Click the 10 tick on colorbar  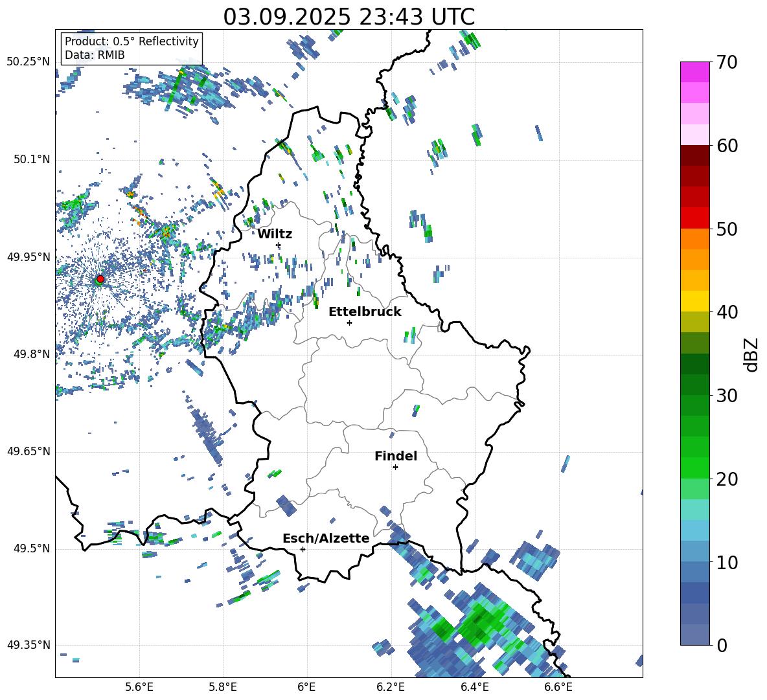(727, 562)
